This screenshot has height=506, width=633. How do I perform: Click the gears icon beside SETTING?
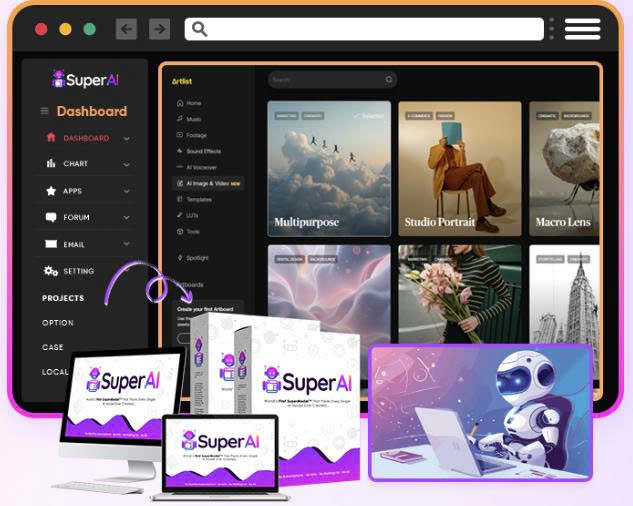(x=51, y=271)
